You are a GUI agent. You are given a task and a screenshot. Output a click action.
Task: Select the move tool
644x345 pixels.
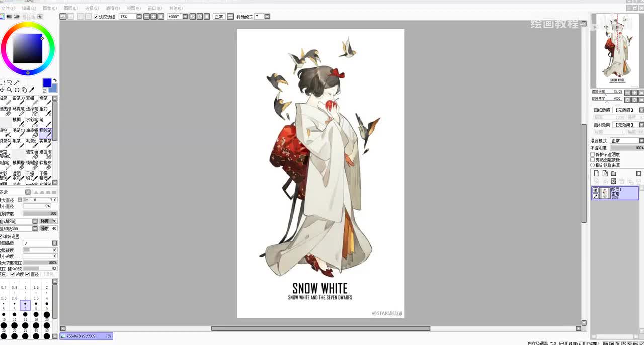click(x=2, y=90)
